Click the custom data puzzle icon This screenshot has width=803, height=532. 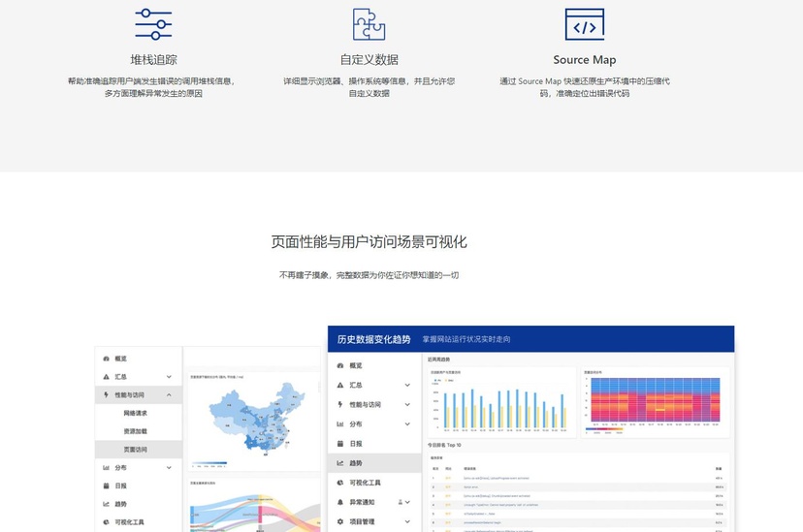click(369, 24)
